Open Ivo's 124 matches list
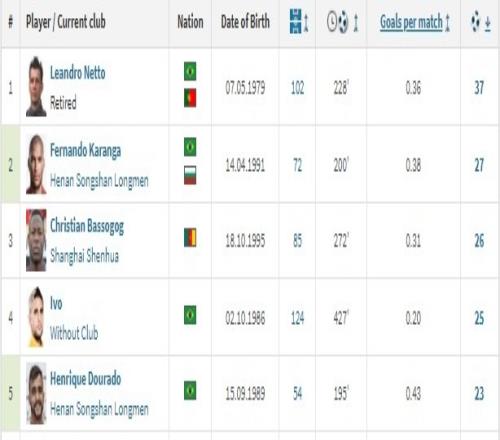This screenshot has width=500, height=440. [297, 318]
